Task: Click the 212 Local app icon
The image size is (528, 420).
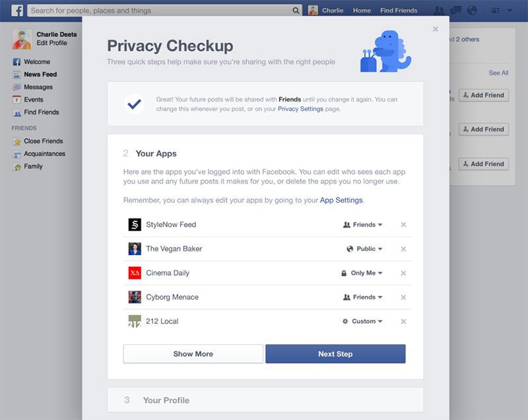Action: tap(135, 322)
